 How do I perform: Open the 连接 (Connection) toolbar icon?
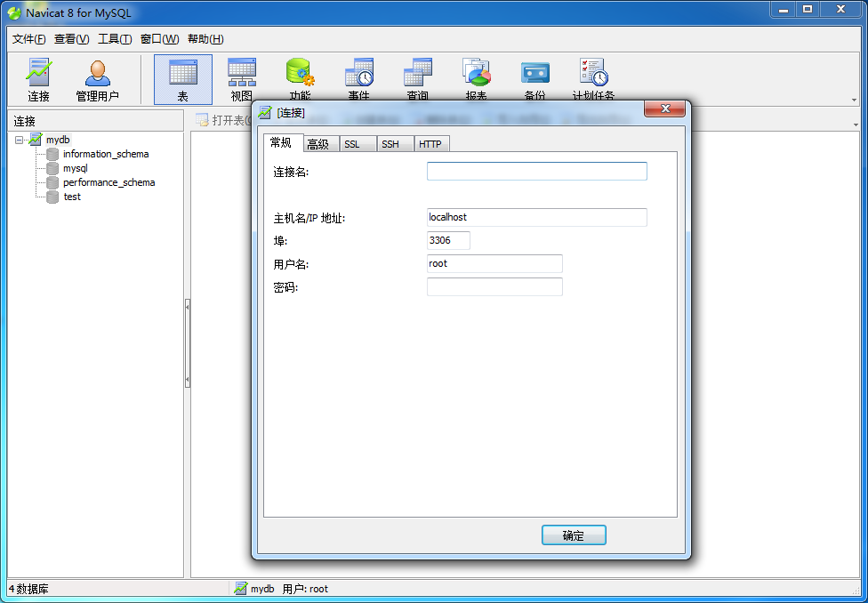click(39, 80)
